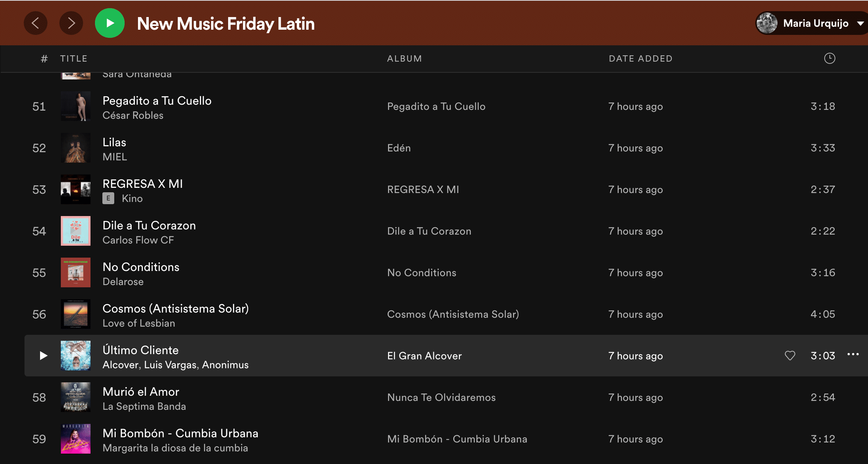Sort by the ALBUM column header

[404, 59]
